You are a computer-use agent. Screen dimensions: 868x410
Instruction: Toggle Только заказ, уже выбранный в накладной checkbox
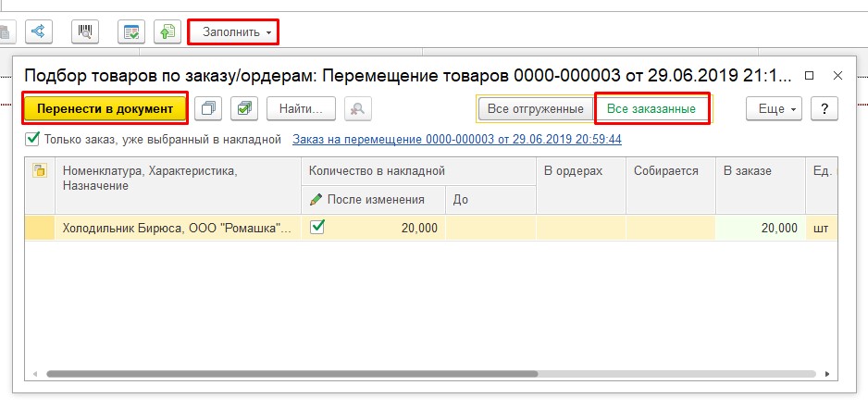pyautogui.click(x=32, y=140)
